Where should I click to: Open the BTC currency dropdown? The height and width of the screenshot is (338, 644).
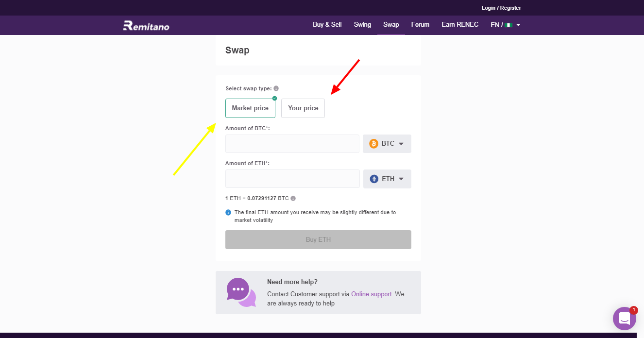click(387, 144)
